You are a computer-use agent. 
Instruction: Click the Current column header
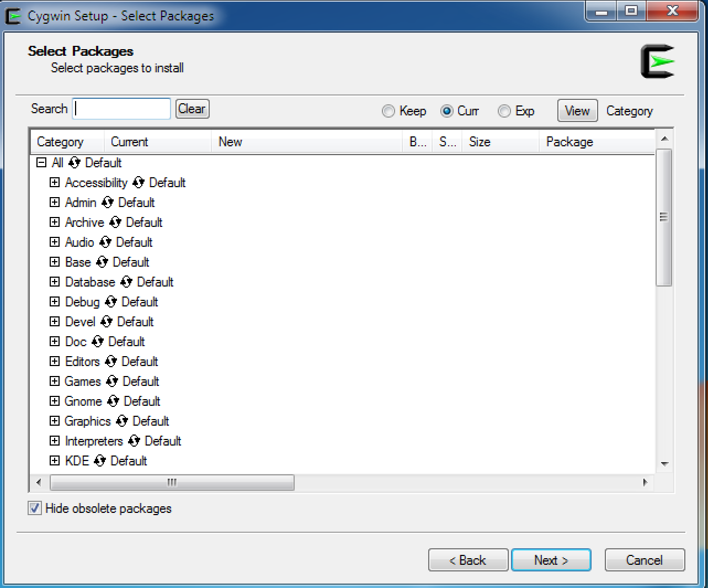click(158, 142)
